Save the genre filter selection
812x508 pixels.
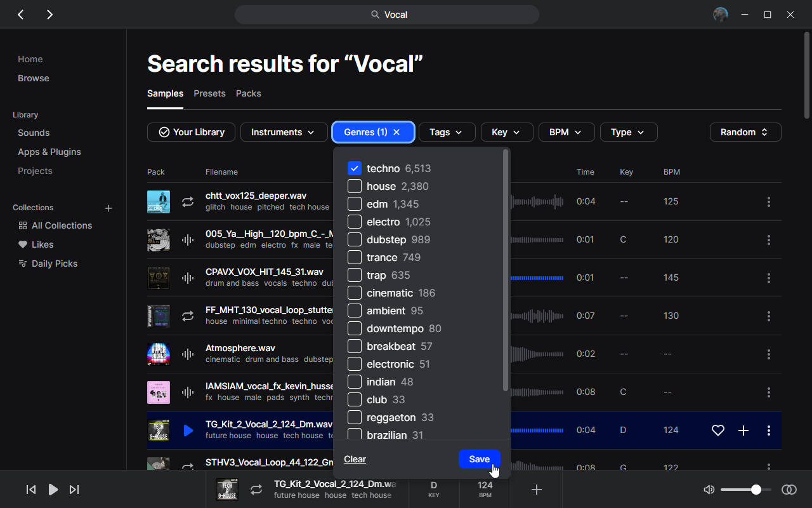click(x=479, y=459)
